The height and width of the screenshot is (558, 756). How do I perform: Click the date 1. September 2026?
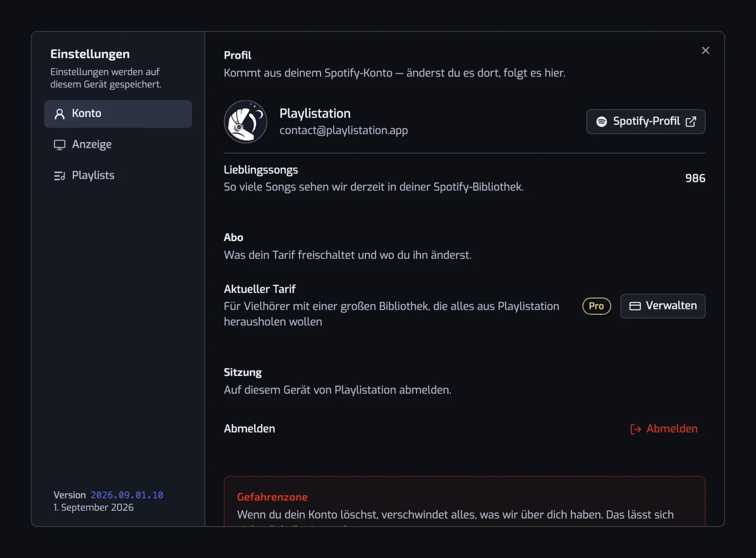94,507
